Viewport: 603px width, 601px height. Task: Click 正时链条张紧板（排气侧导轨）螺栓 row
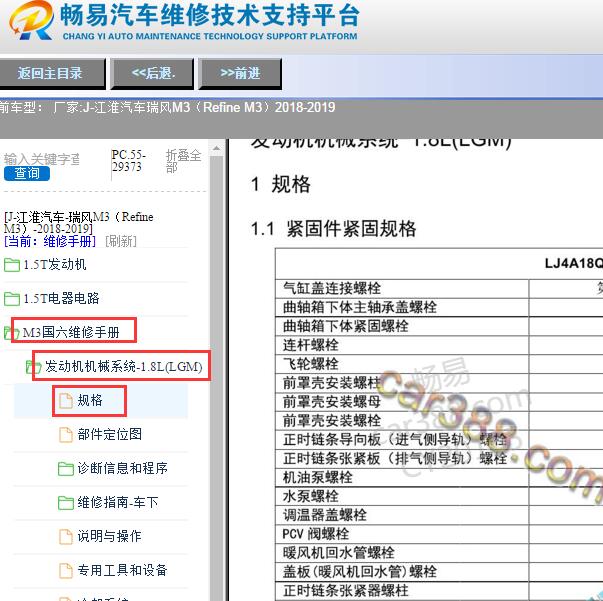[439, 458]
